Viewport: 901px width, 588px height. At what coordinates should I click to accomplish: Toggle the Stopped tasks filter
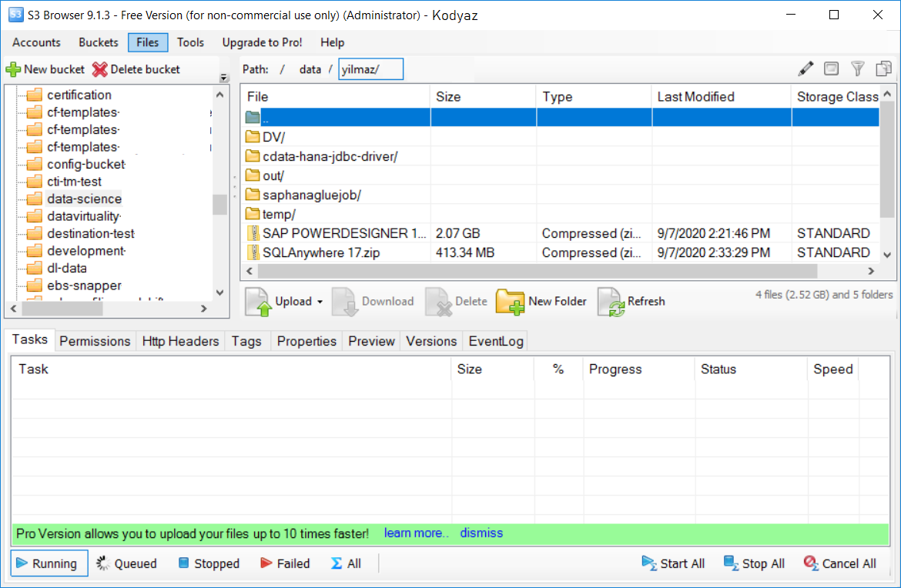[209, 563]
